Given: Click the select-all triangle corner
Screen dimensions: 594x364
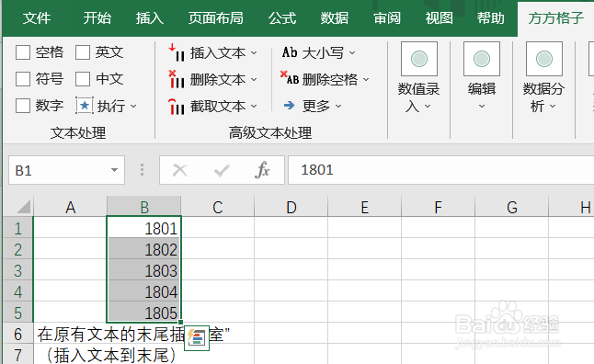Looking at the screenshot, I should (x=24, y=207).
